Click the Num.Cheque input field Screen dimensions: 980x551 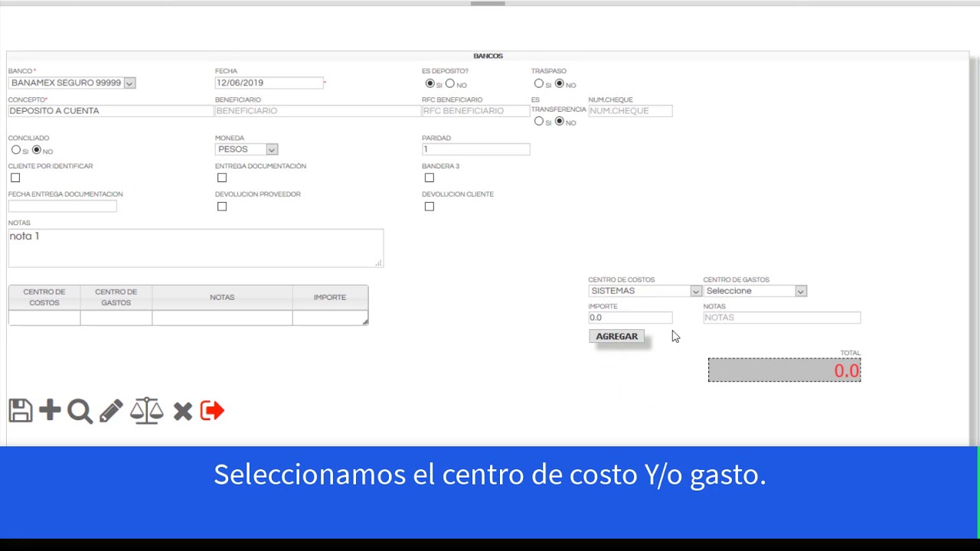pyautogui.click(x=630, y=111)
